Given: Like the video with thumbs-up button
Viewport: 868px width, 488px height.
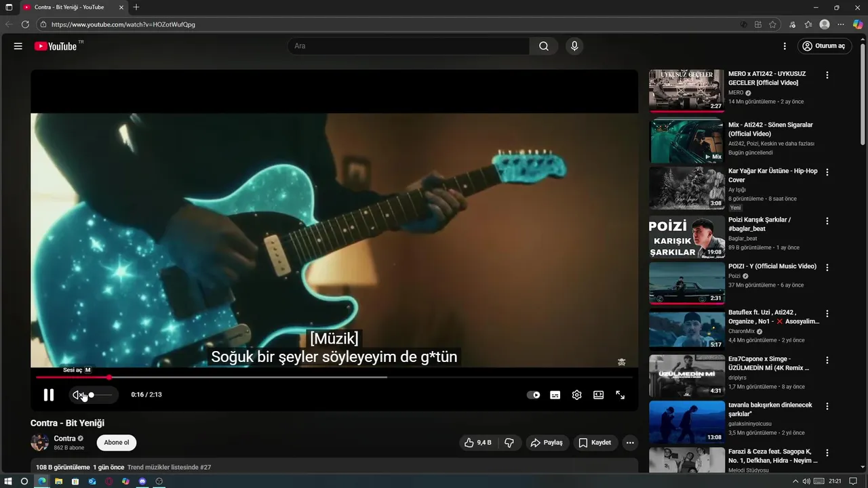Looking at the screenshot, I should click(478, 443).
